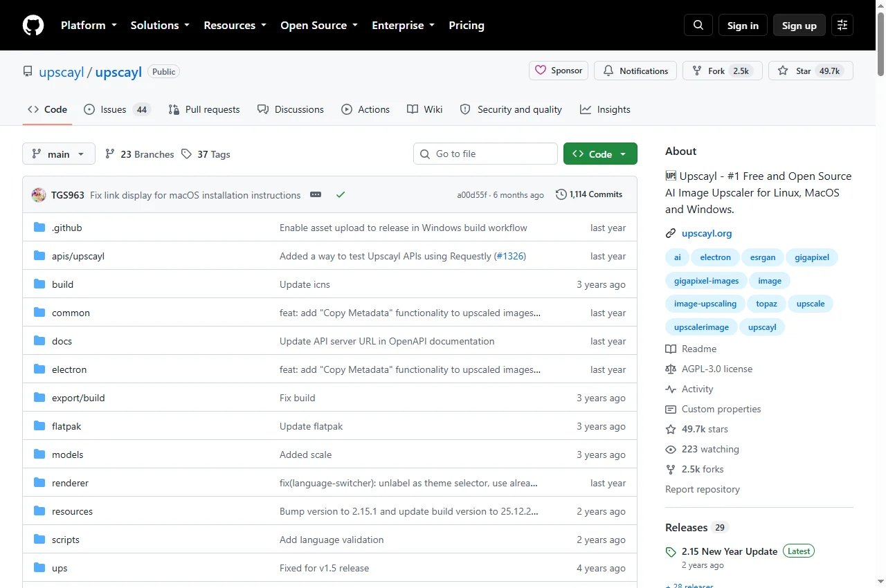886x588 pixels.
Task: Click the Notifications bell button
Action: 635,71
